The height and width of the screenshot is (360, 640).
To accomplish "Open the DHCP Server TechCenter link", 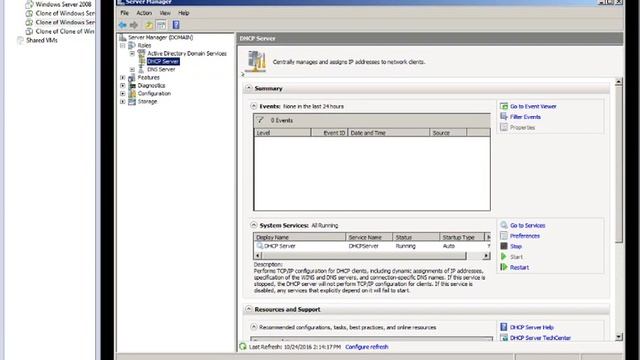I will pos(540,338).
